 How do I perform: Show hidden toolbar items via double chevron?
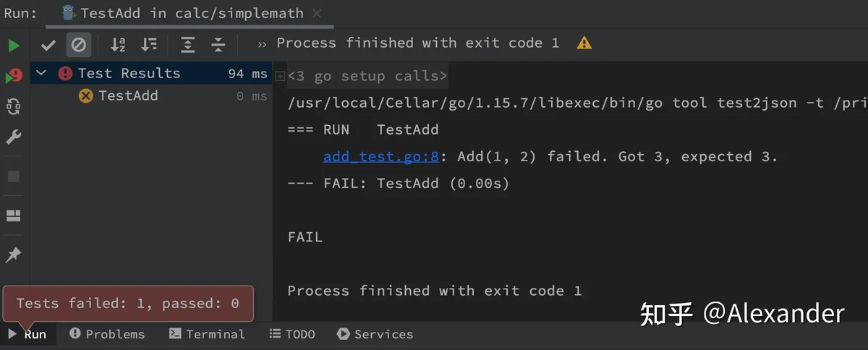262,44
